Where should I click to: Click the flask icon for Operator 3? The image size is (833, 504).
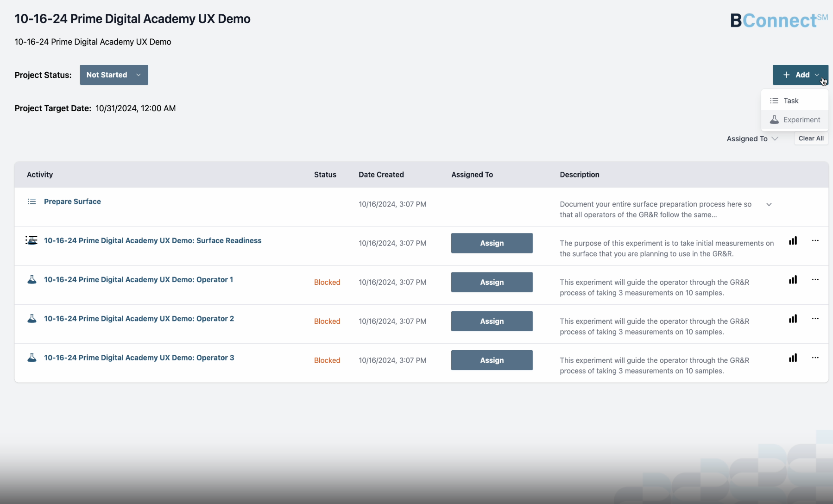click(x=32, y=358)
